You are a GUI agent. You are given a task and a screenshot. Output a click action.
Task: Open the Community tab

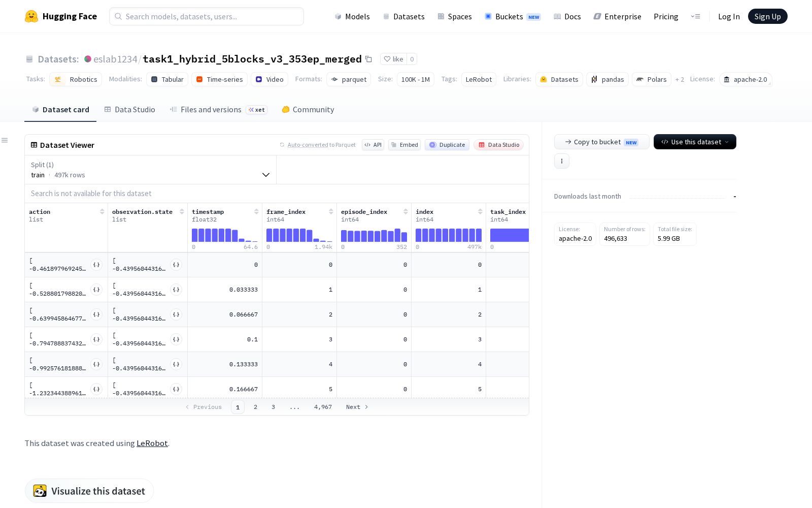click(x=308, y=109)
